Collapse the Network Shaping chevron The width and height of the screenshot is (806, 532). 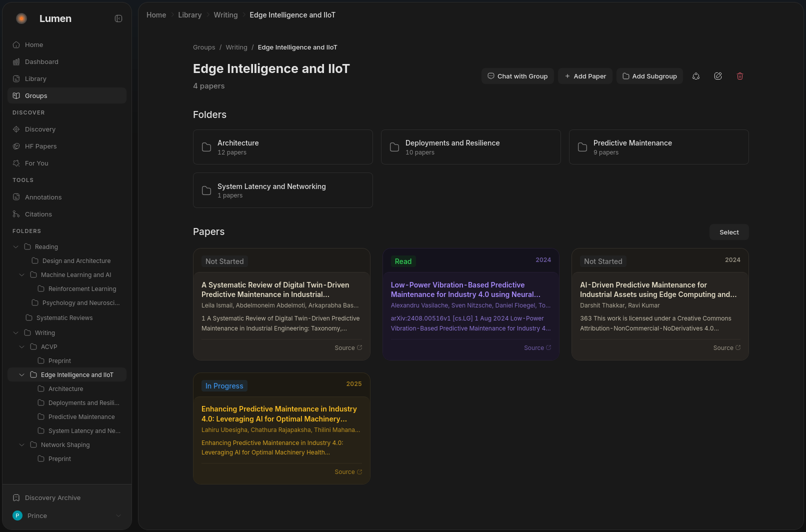(21, 445)
